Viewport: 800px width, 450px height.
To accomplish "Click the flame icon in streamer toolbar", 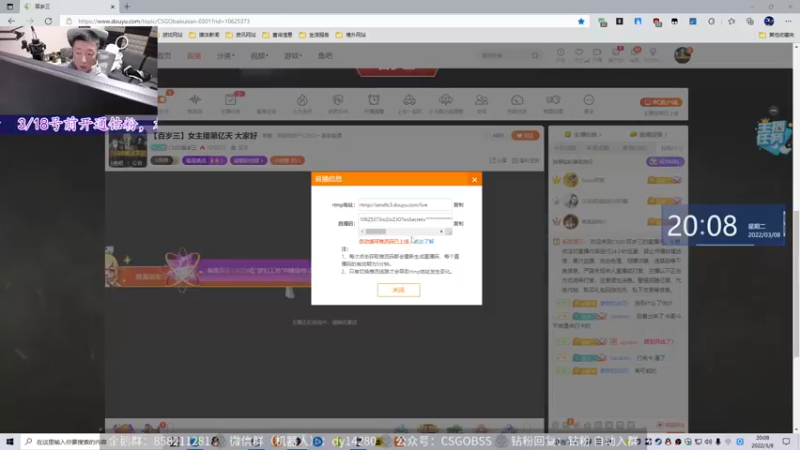I will coord(302,99).
